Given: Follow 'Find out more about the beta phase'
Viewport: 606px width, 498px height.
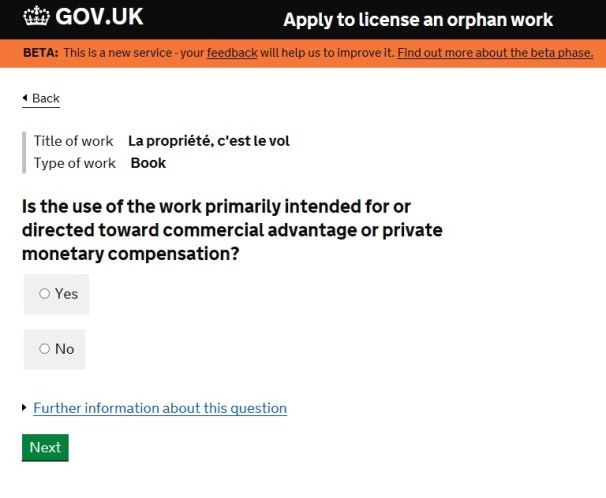Looking at the screenshot, I should (495, 52).
